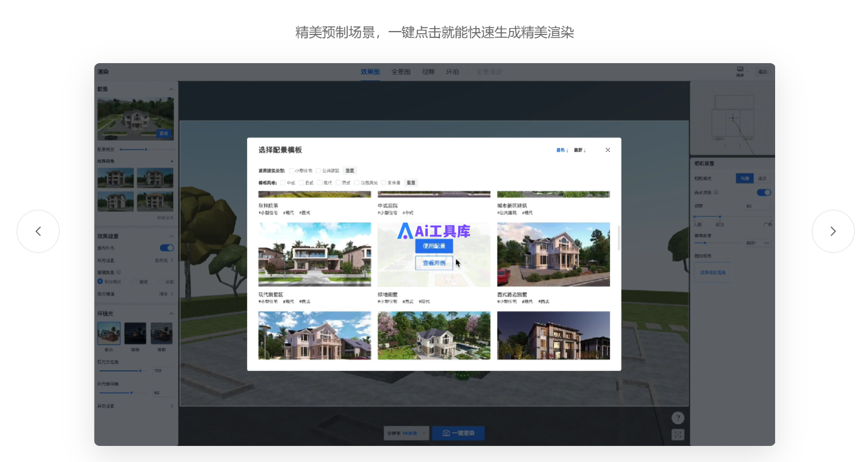
Task: Click the 查看用例 button
Action: pyautogui.click(x=434, y=263)
